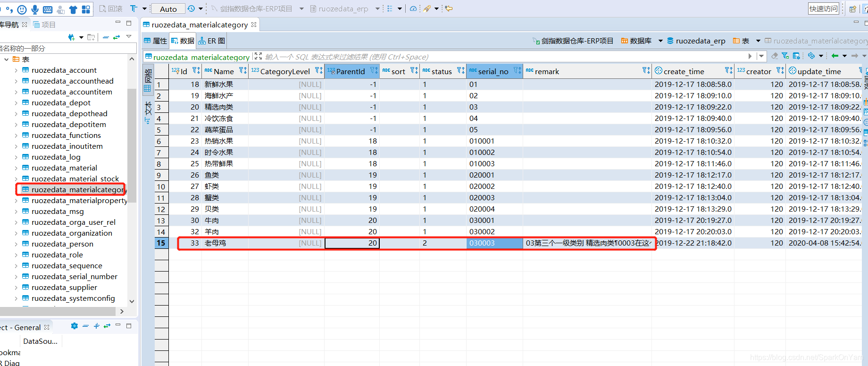The image size is (868, 366).
Task: Click sort filter icon on remark column
Action: pyautogui.click(x=646, y=71)
